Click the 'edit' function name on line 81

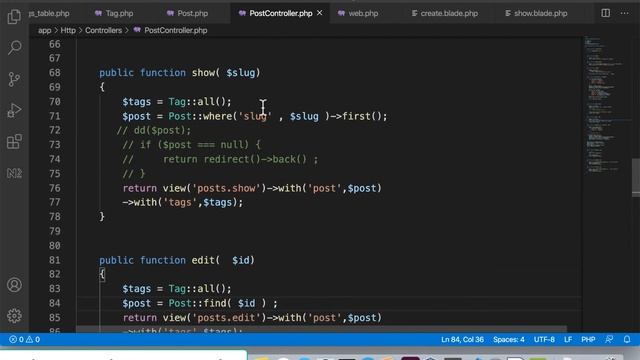click(203, 260)
